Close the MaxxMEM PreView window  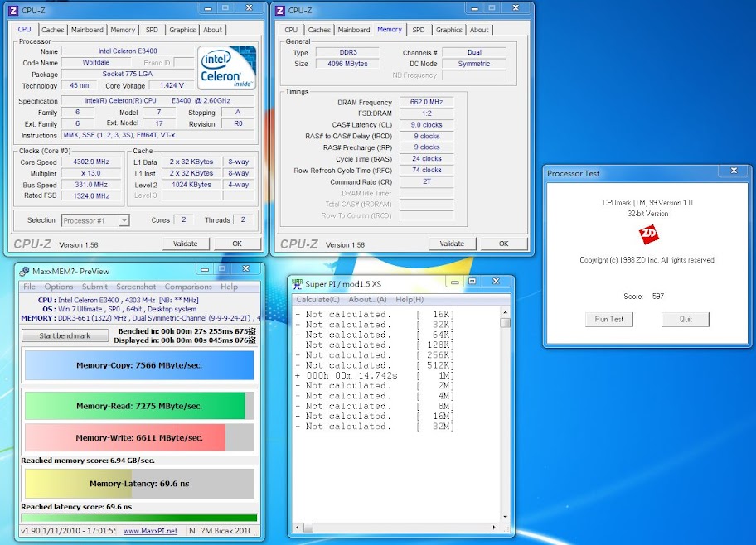246,269
